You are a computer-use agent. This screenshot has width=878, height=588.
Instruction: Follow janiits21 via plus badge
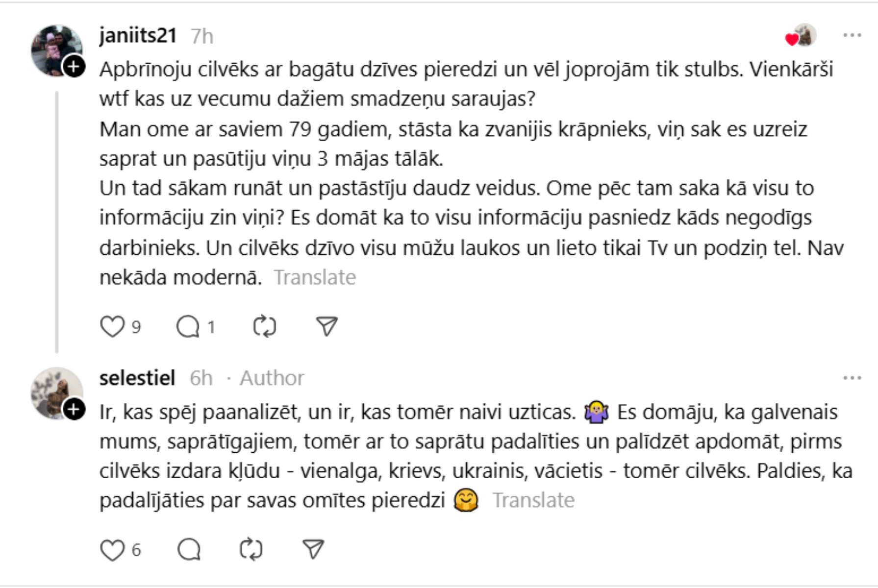pos(74,67)
